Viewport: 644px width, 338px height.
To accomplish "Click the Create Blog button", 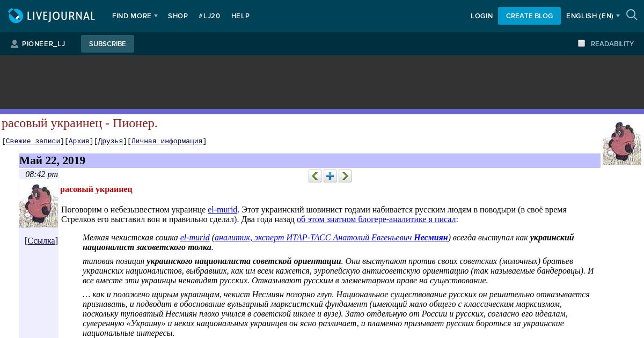I will pos(529,16).
